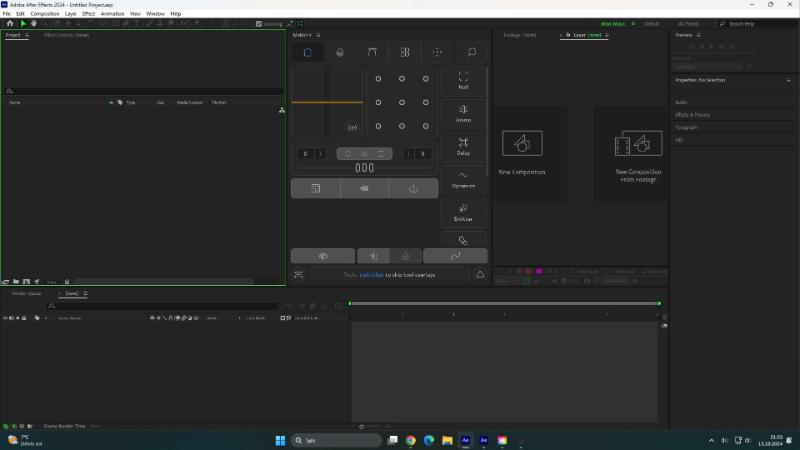Viewport: 800px width, 450px height.
Task: Click New Composition tile
Action: (530, 153)
